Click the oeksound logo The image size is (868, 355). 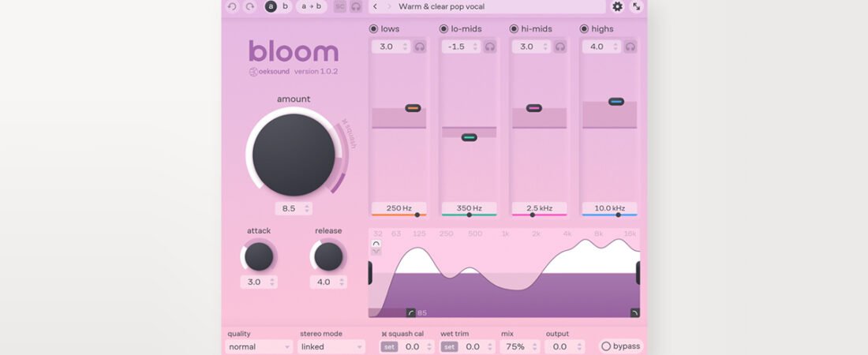coord(269,72)
